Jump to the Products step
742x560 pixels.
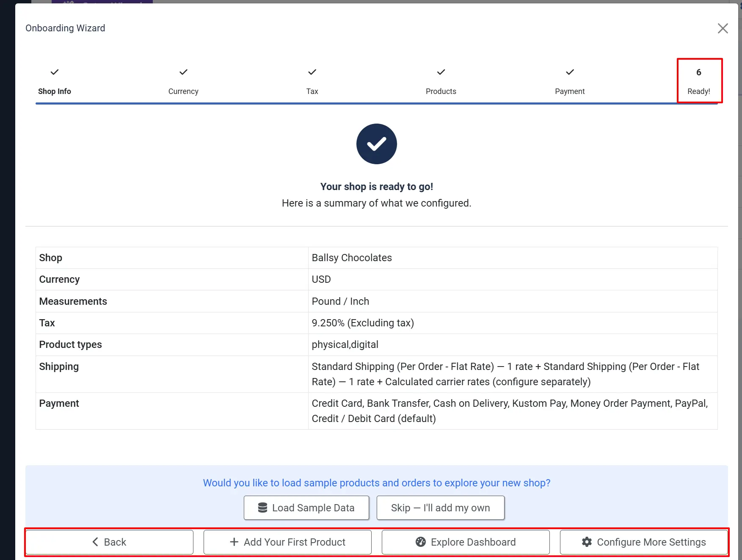tap(441, 81)
